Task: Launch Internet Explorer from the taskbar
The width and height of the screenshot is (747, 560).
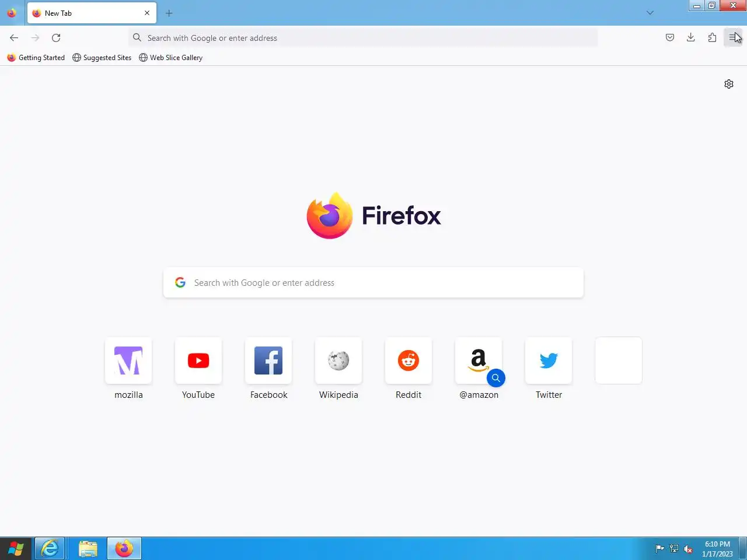Action: (x=50, y=549)
